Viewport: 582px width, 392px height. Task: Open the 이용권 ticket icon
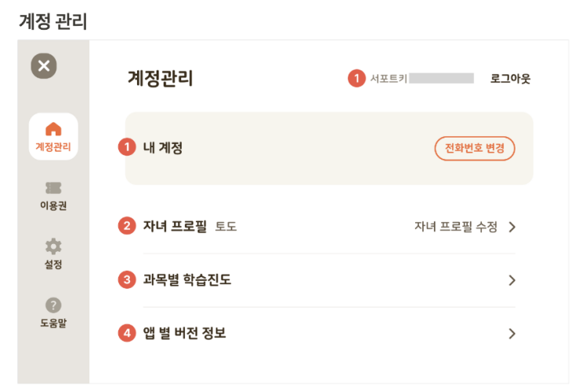pyautogui.click(x=53, y=189)
